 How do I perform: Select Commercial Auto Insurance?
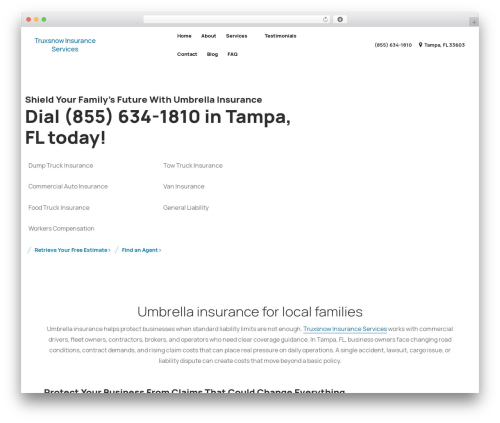[x=68, y=186]
